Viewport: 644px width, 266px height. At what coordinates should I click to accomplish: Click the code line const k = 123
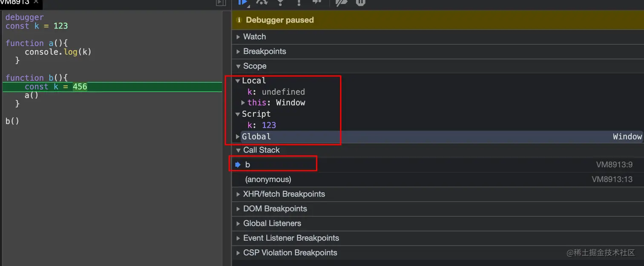[x=37, y=26]
